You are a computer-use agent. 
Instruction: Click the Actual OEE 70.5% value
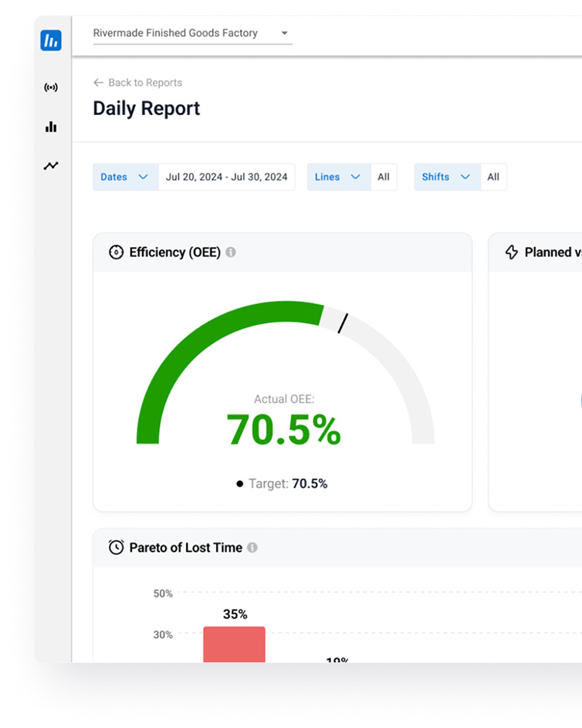coord(283,430)
